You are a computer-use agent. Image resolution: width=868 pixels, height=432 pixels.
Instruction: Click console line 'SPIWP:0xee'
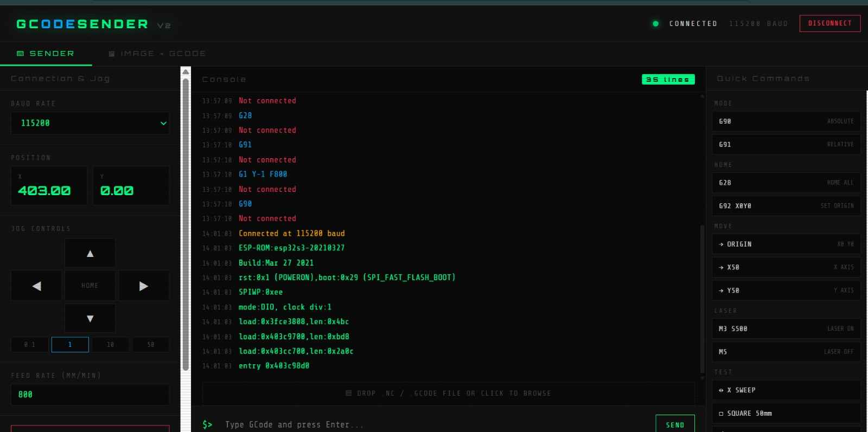click(x=260, y=292)
